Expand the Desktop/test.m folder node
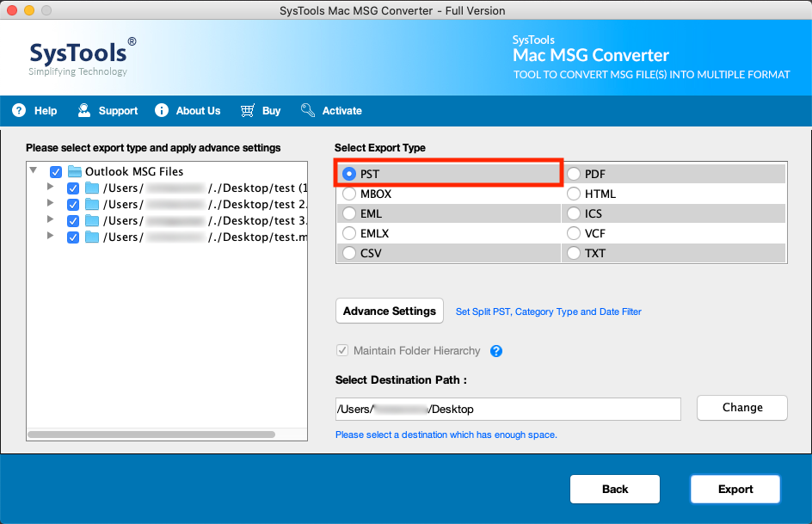Image resolution: width=812 pixels, height=524 pixels. (50, 236)
